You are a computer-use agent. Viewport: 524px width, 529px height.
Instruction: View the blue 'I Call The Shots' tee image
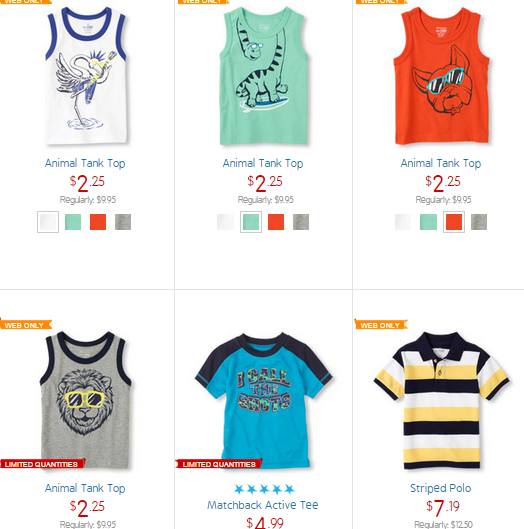tap(264, 401)
